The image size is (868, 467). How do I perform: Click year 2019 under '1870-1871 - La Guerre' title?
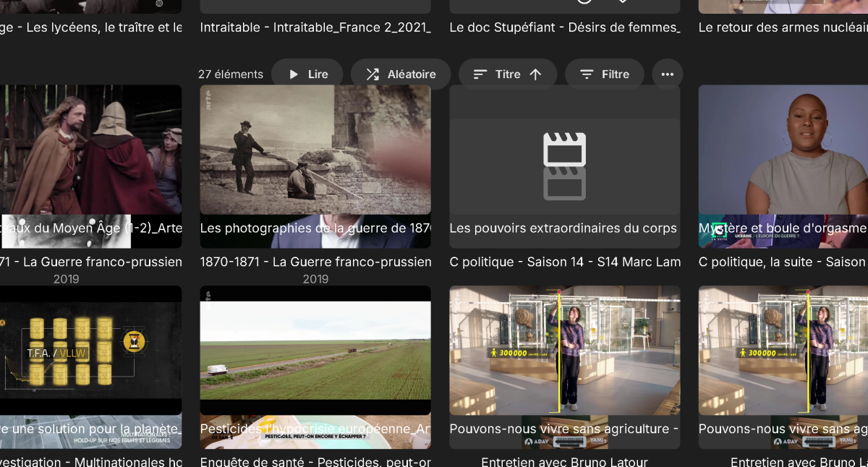[x=315, y=278]
